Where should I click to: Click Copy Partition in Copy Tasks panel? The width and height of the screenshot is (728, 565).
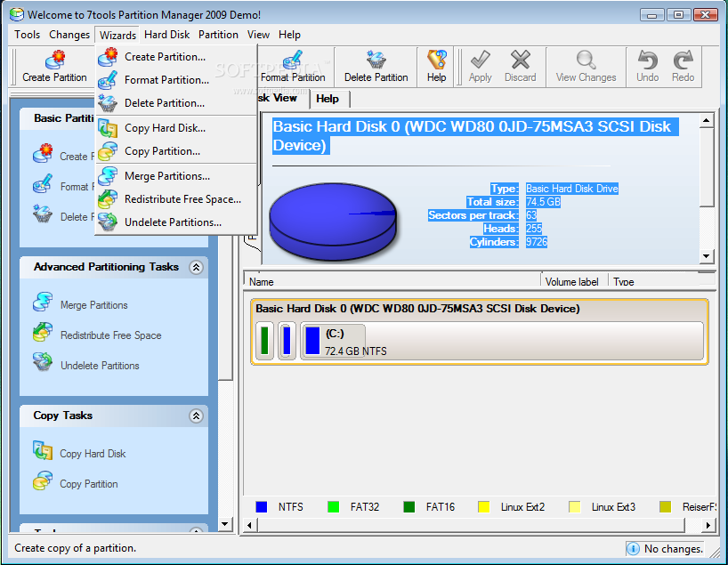[89, 484]
